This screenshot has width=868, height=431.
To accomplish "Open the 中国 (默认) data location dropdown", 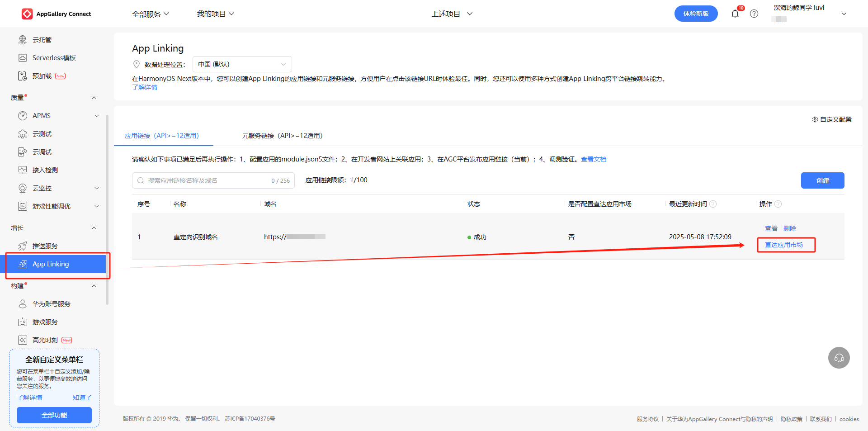I will (242, 64).
